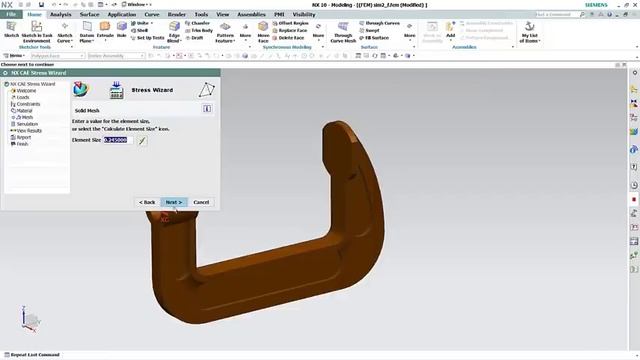
Task: Click the Fill Surface command
Action: click(374, 38)
